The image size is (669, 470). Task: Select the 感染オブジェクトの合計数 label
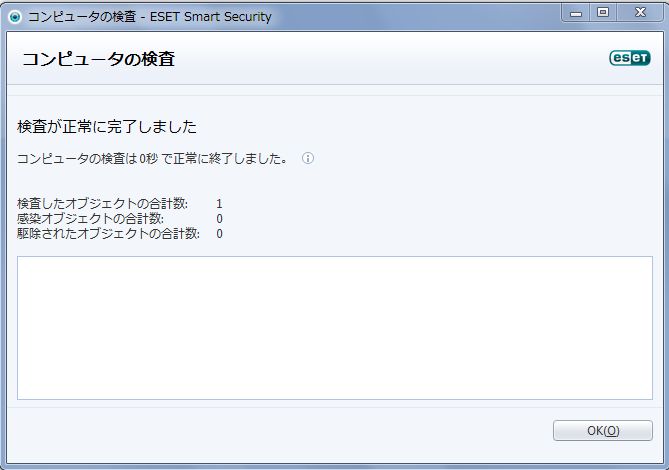(90, 219)
